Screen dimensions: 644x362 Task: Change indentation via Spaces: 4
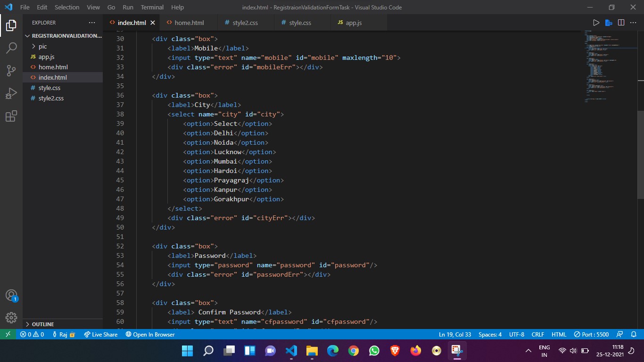coord(490,334)
